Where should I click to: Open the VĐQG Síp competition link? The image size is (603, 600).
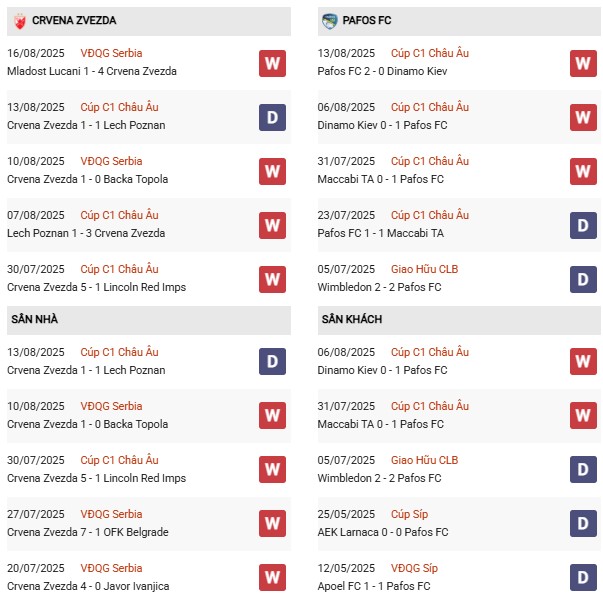(414, 568)
